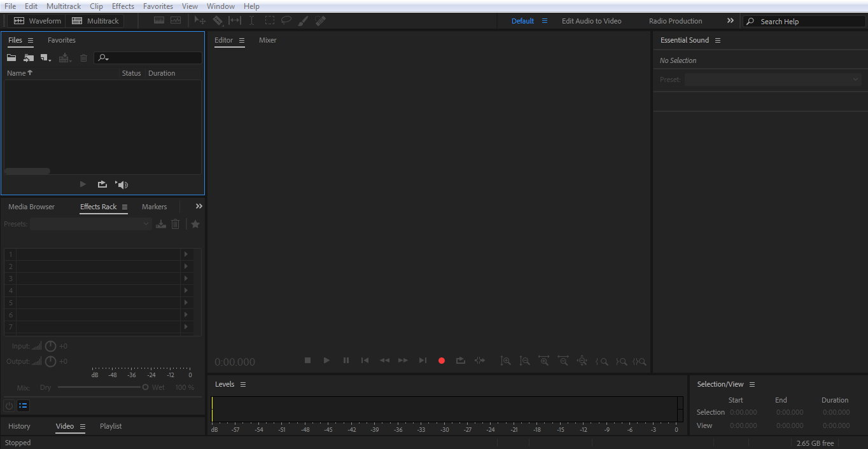Click the Save Effects Rack preset icon

point(161,224)
